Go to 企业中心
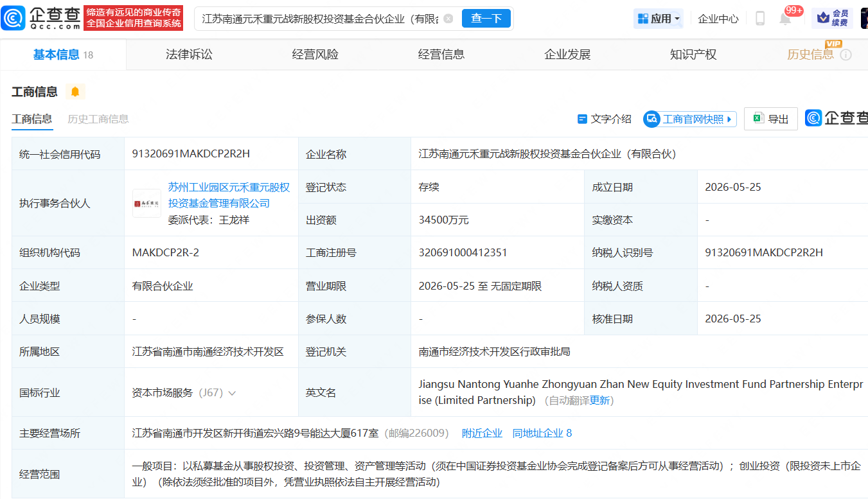This screenshot has width=868, height=499. pyautogui.click(x=718, y=19)
